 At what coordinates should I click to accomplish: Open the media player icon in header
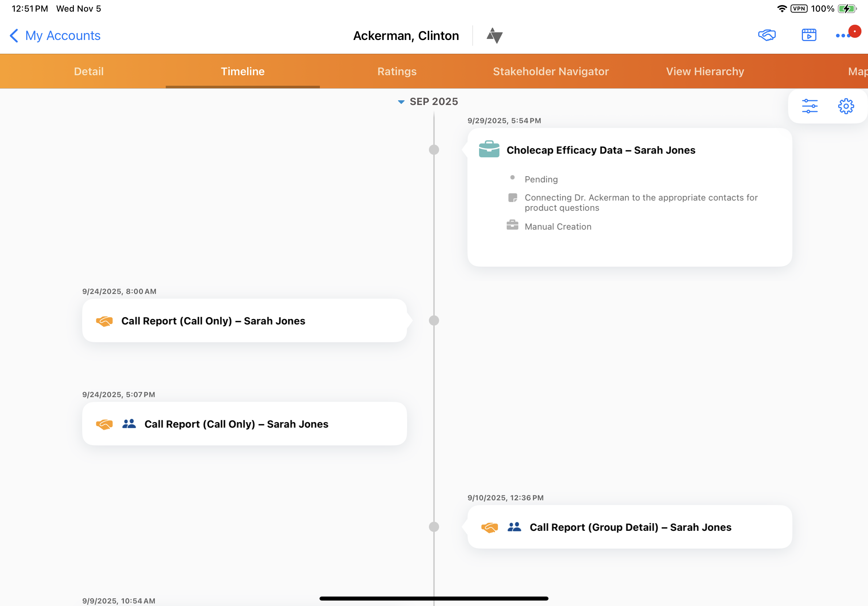coord(809,35)
